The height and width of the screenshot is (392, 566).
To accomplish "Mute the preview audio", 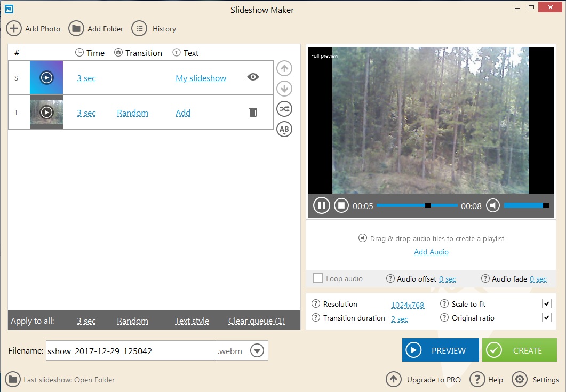I will [492, 205].
